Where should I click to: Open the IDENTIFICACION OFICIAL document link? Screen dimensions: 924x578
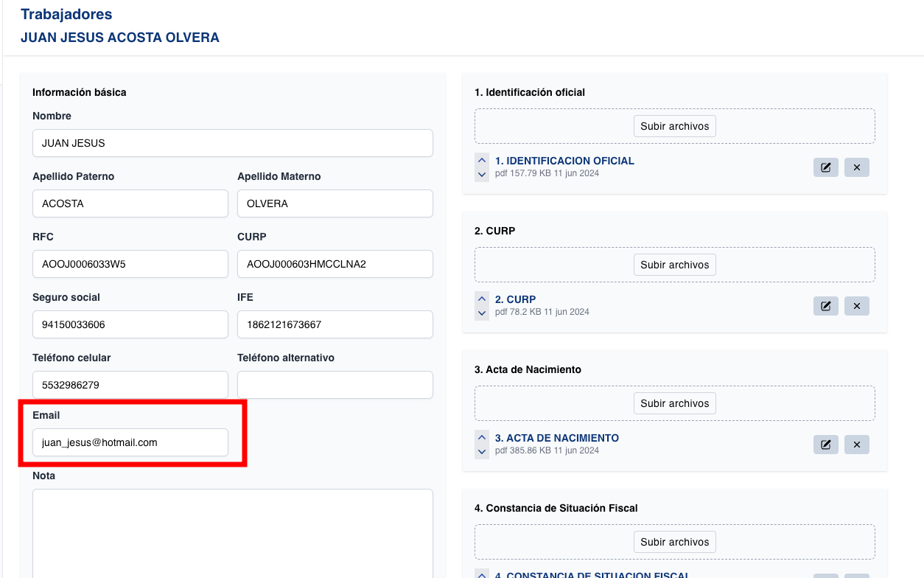564,161
